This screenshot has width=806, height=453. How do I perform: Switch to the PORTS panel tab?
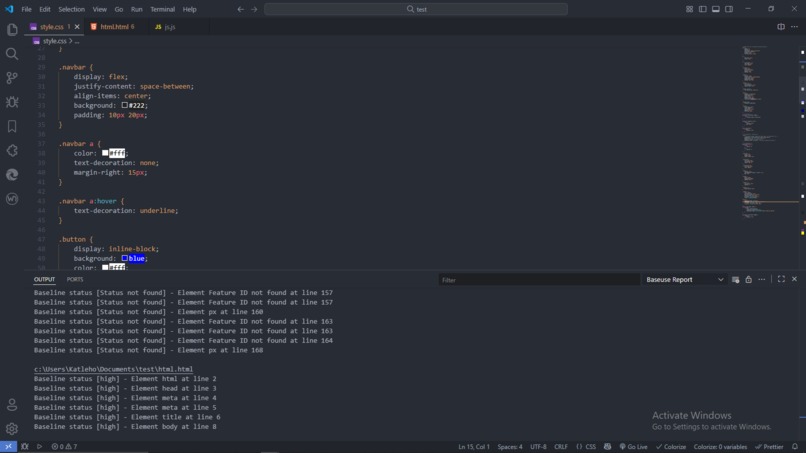(x=75, y=280)
